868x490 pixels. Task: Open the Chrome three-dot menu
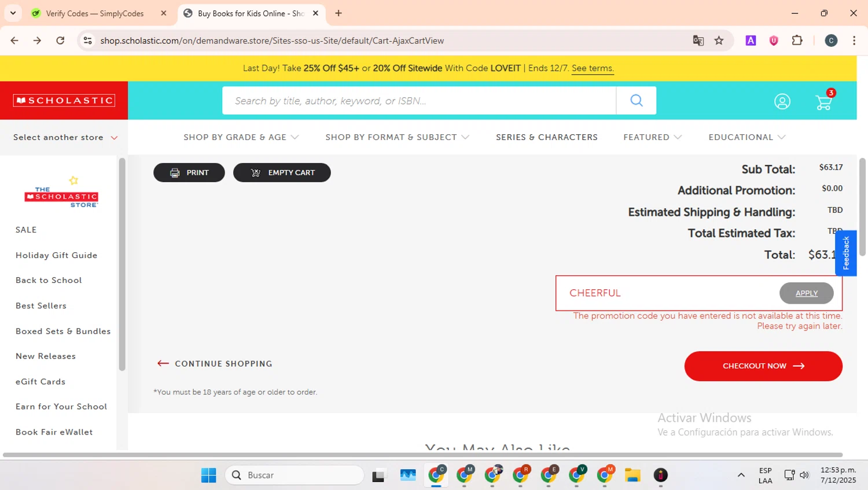pos(854,40)
